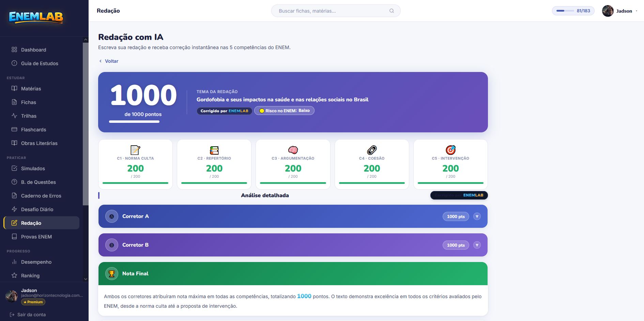Click the Obras Literárias book icon
The width and height of the screenshot is (644, 321).
tap(14, 143)
